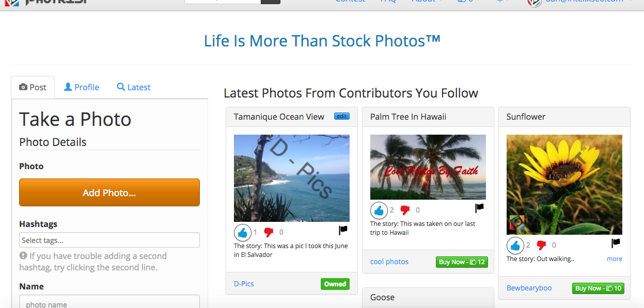
Task: Open the Latest tab
Action: pos(134,87)
